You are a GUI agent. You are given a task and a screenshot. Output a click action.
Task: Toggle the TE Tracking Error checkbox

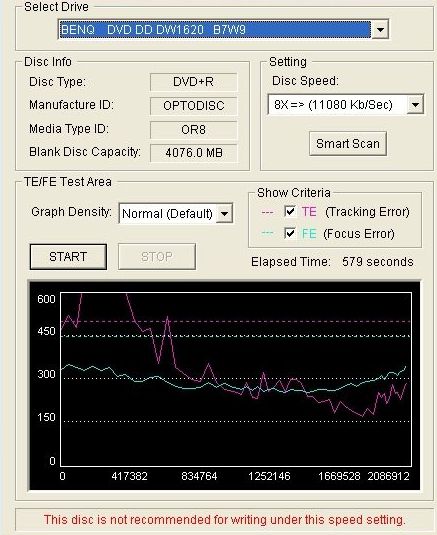coord(290,212)
